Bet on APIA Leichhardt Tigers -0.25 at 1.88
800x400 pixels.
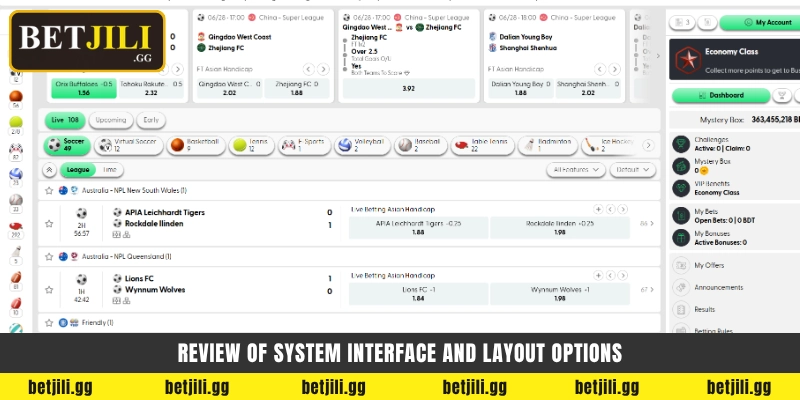[418, 228]
